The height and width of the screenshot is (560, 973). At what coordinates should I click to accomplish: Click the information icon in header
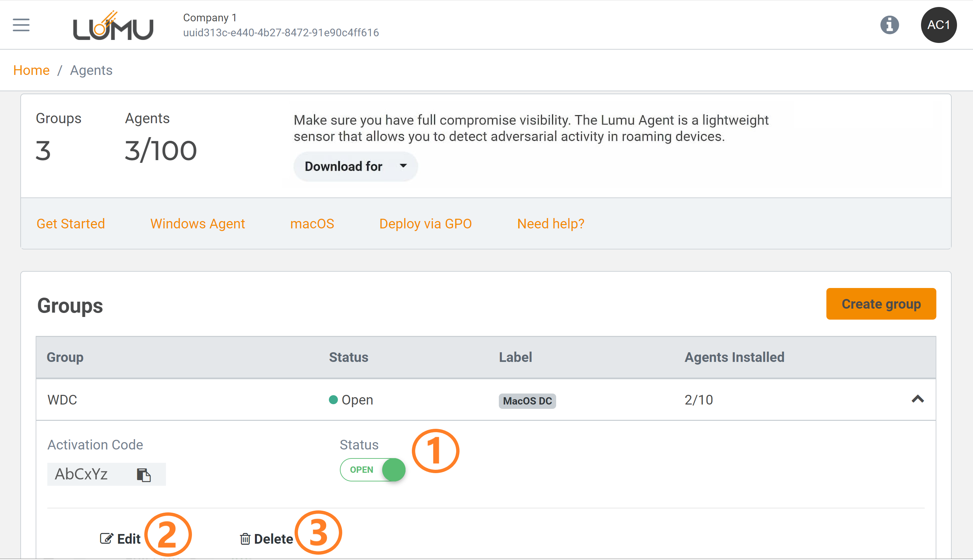(x=889, y=25)
